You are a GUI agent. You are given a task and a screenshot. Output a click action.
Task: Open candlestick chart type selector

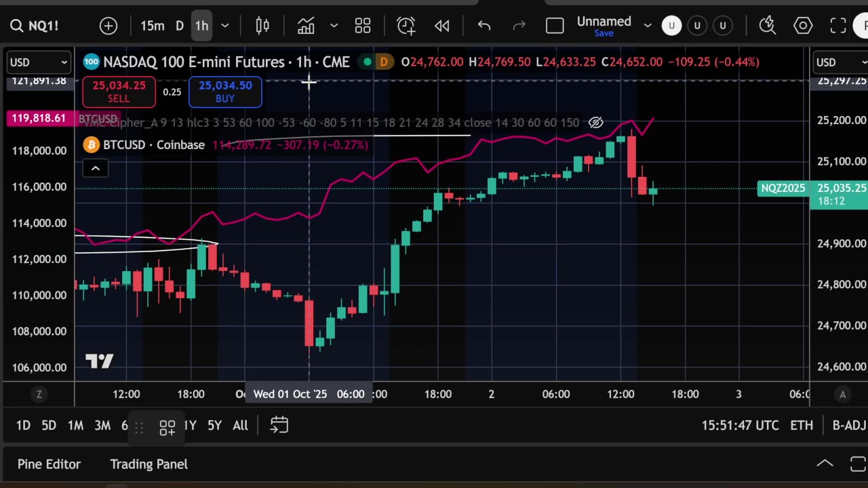262,26
